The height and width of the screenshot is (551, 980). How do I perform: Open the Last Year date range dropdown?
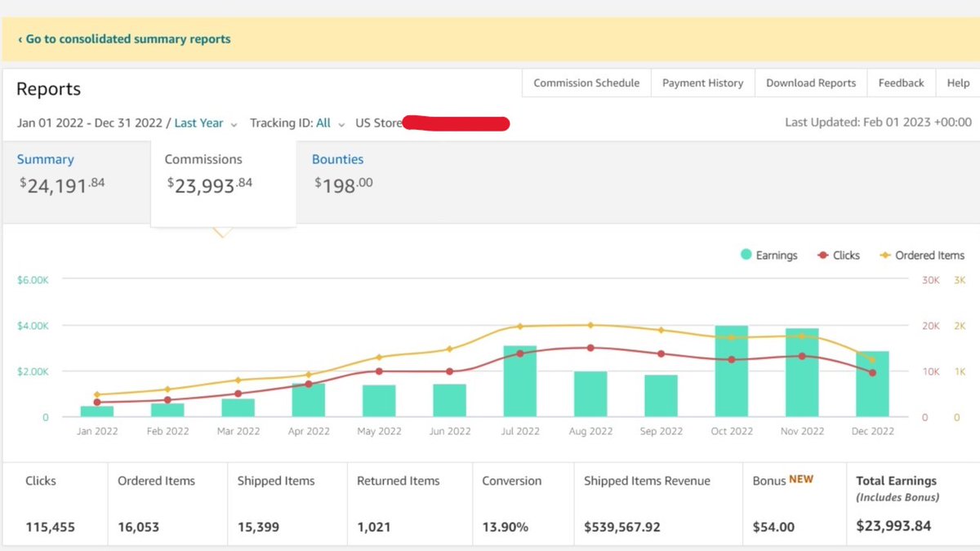[206, 123]
